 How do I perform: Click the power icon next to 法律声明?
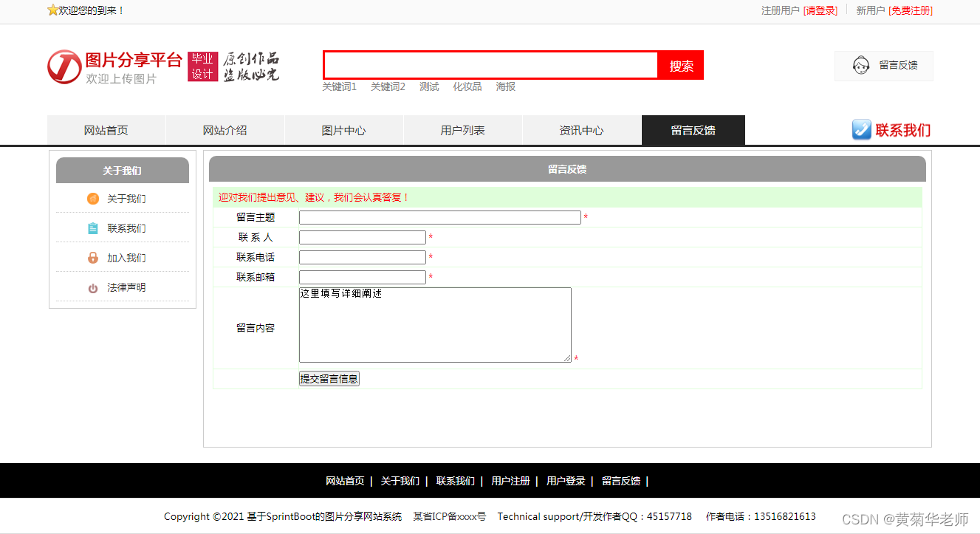(93, 288)
